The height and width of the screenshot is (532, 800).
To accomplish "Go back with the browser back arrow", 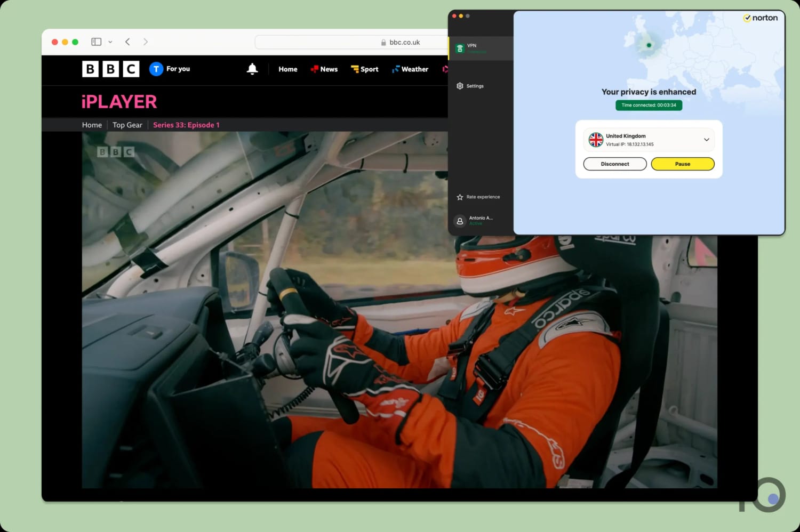I will [127, 42].
